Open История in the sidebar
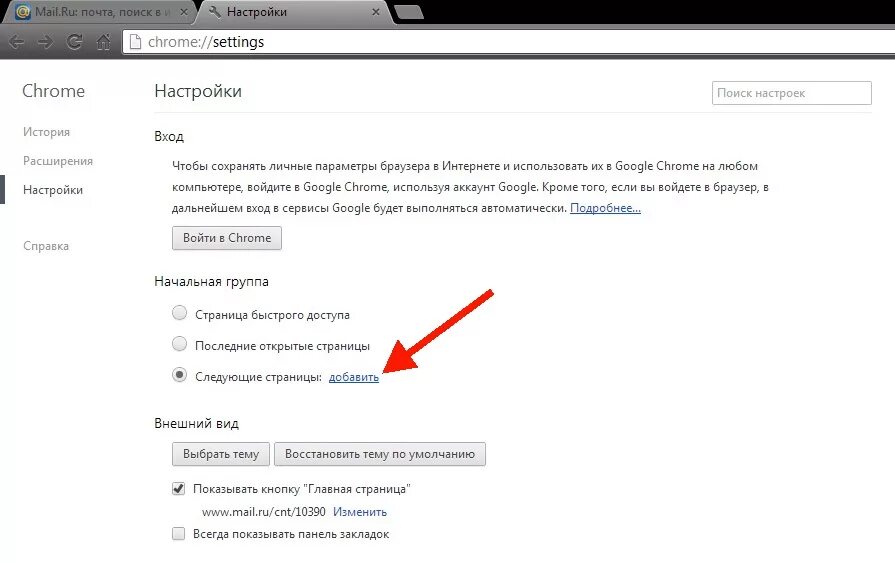 pyautogui.click(x=46, y=132)
